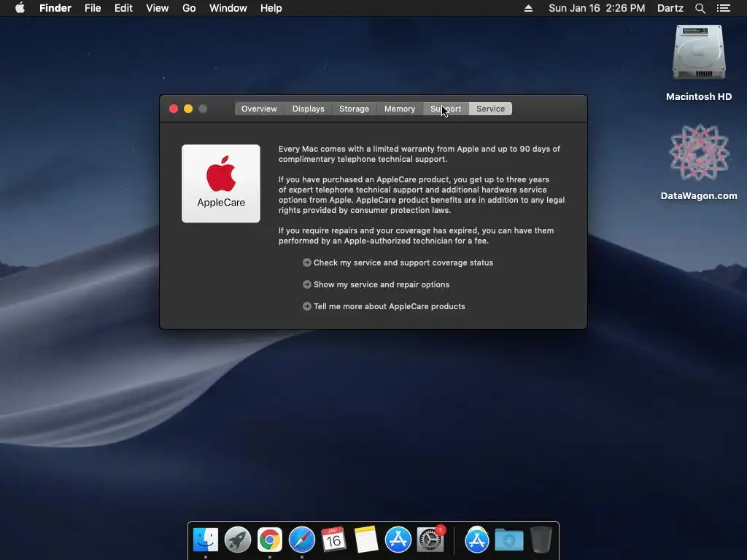
Task: Click the Dartz user name in menu bar
Action: 670,8
